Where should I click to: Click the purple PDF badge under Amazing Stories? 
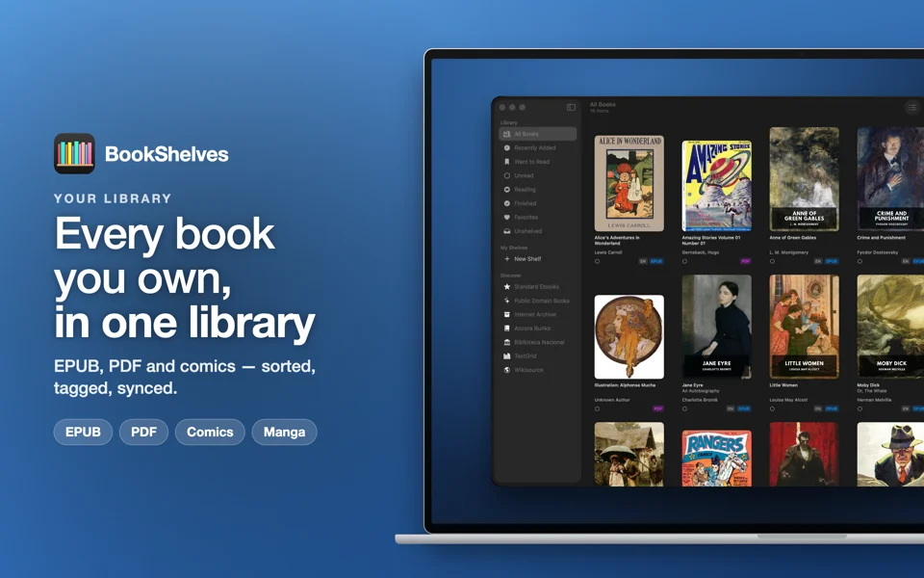point(745,261)
